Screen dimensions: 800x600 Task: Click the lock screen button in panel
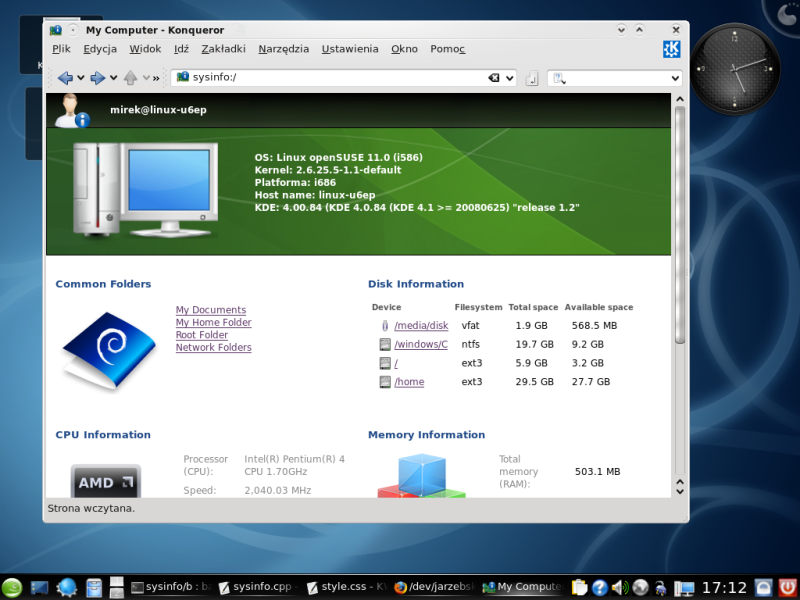tap(763, 587)
